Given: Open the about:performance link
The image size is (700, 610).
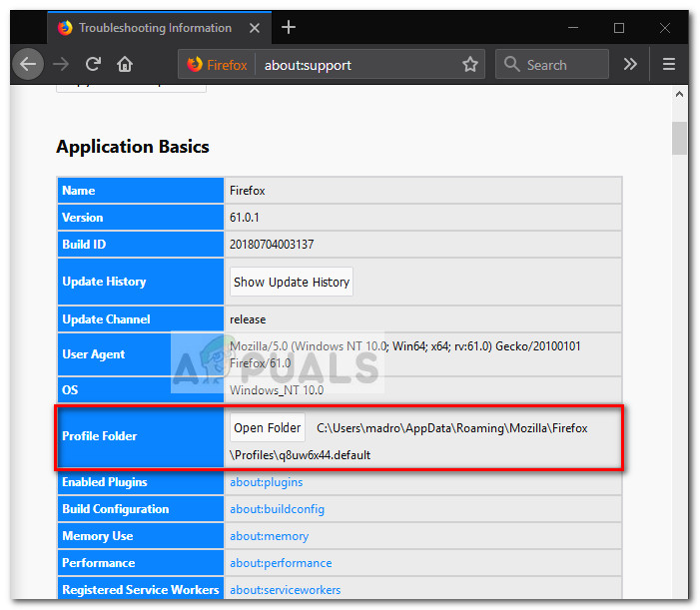Looking at the screenshot, I should [x=281, y=563].
